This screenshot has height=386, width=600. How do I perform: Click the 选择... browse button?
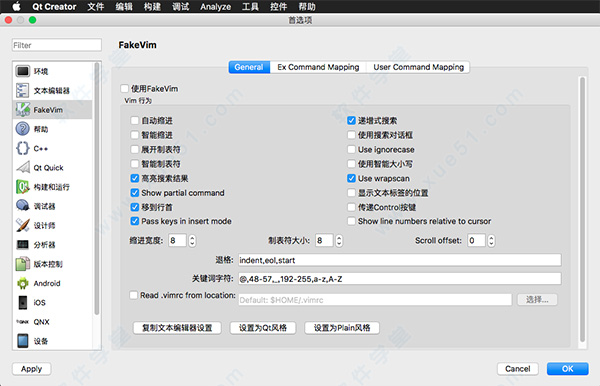coord(537,300)
